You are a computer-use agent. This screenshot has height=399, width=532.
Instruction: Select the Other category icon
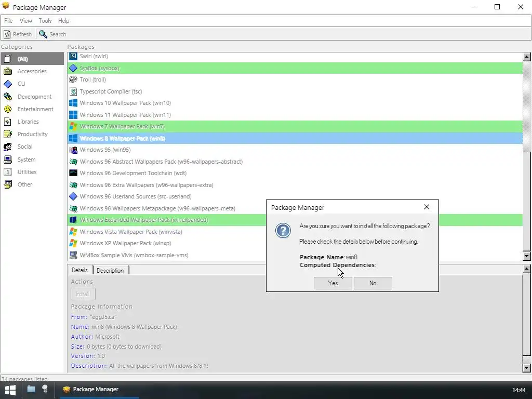[x=8, y=184]
